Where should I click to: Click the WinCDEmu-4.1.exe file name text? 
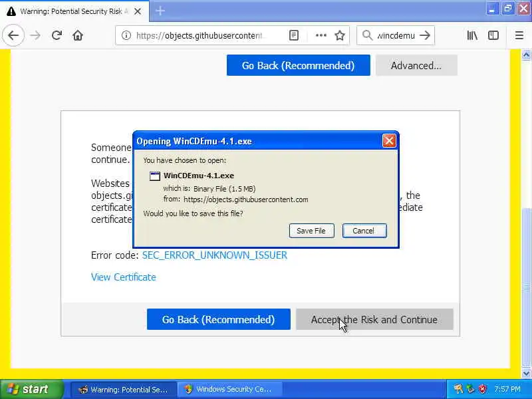[x=199, y=176]
